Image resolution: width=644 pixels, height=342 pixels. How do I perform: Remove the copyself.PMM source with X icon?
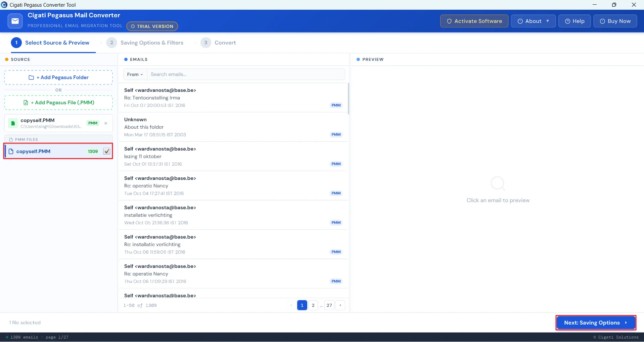pos(106,123)
